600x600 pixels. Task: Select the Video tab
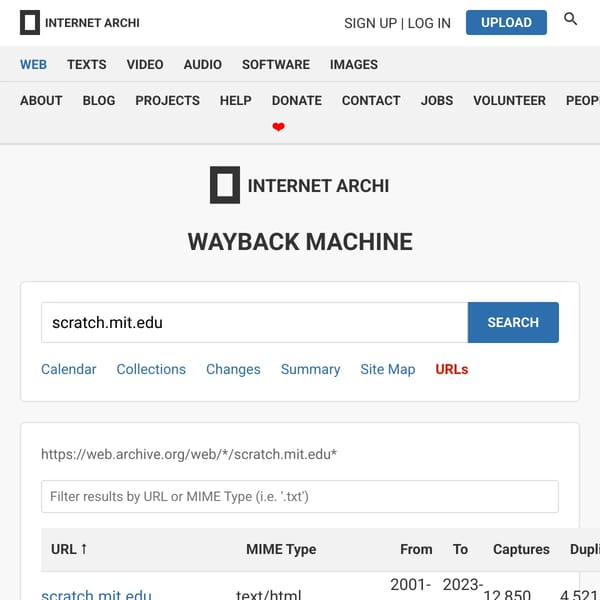[145, 64]
